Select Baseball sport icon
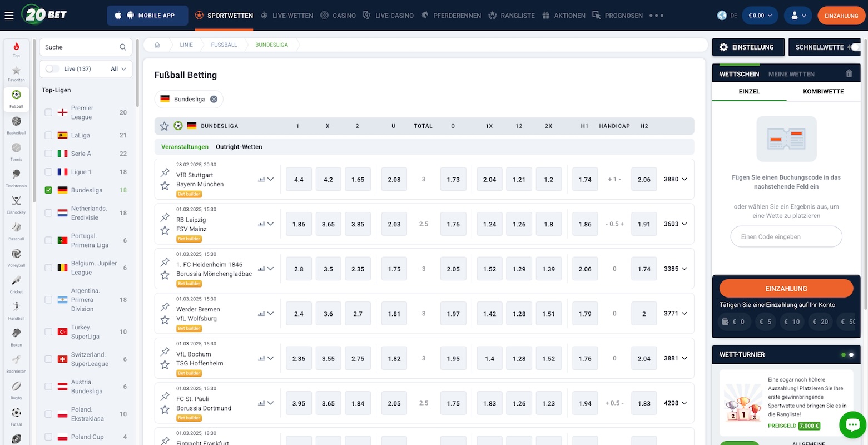 [x=16, y=231]
